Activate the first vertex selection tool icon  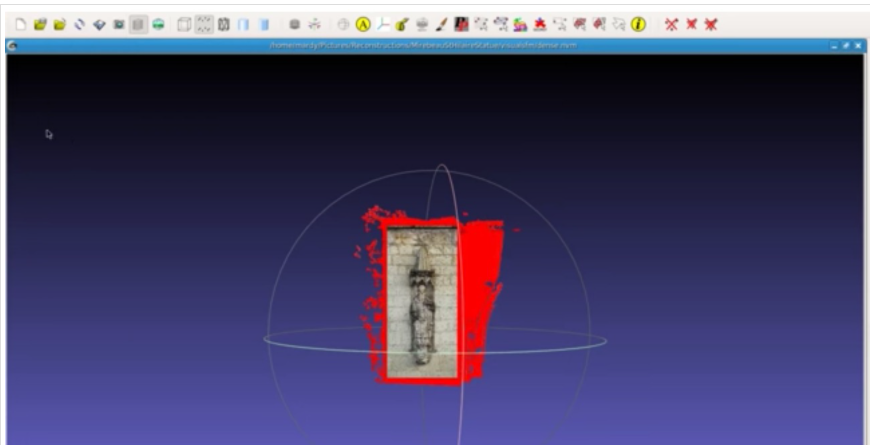pyautogui.click(x=481, y=24)
